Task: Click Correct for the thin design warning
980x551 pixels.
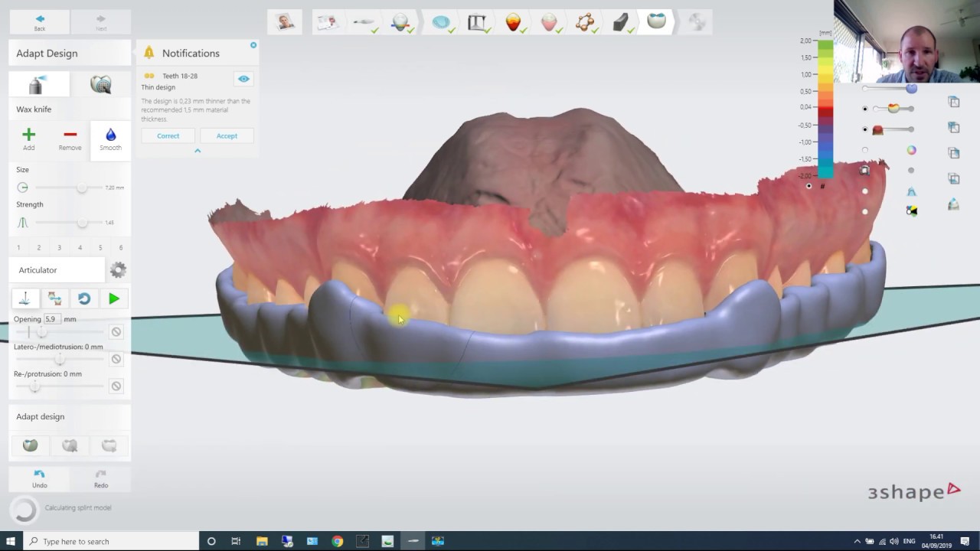Action: click(168, 135)
